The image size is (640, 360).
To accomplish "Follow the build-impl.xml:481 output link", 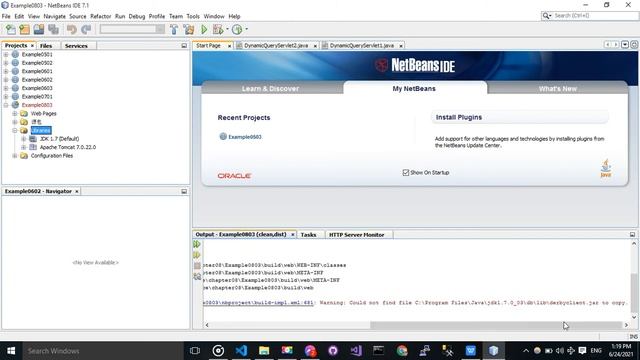I will [x=259, y=303].
